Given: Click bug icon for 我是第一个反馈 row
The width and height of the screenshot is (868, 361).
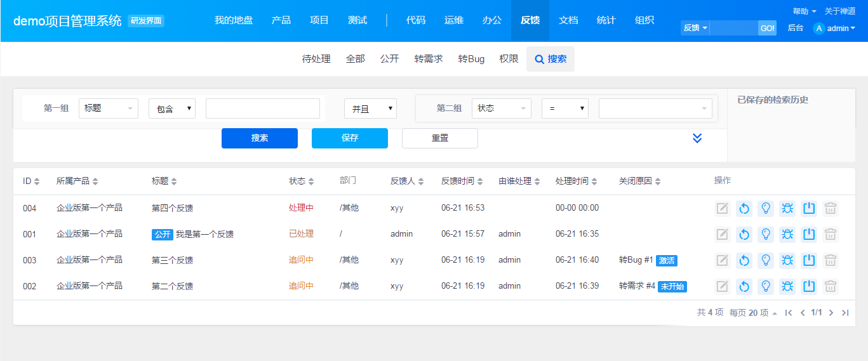Looking at the screenshot, I should click(x=787, y=234).
